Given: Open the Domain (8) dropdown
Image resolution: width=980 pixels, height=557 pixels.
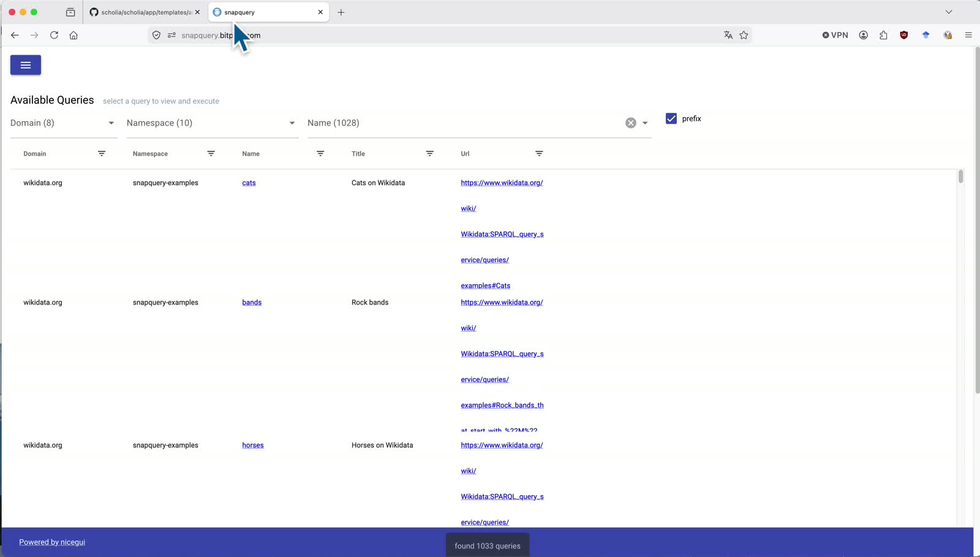Looking at the screenshot, I should click(64, 123).
